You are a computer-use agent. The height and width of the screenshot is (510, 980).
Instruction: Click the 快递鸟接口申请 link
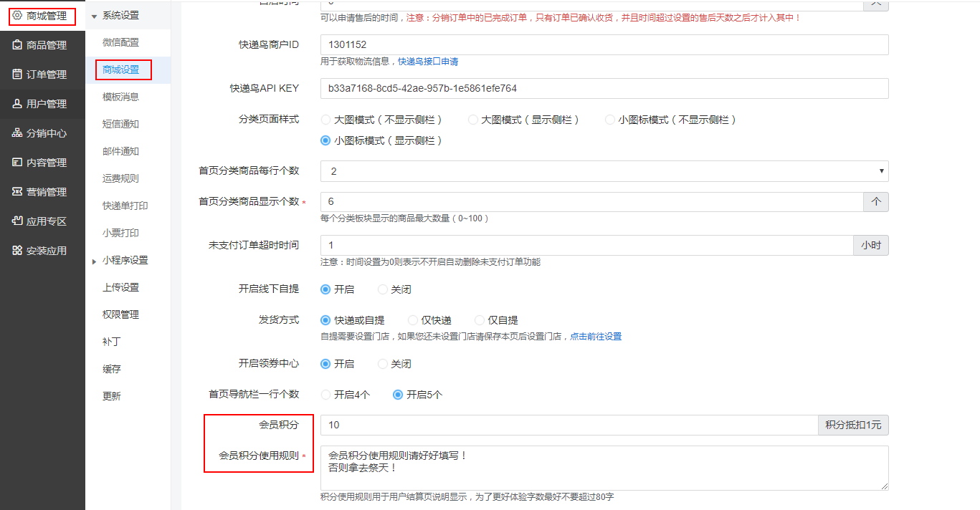[x=428, y=62]
